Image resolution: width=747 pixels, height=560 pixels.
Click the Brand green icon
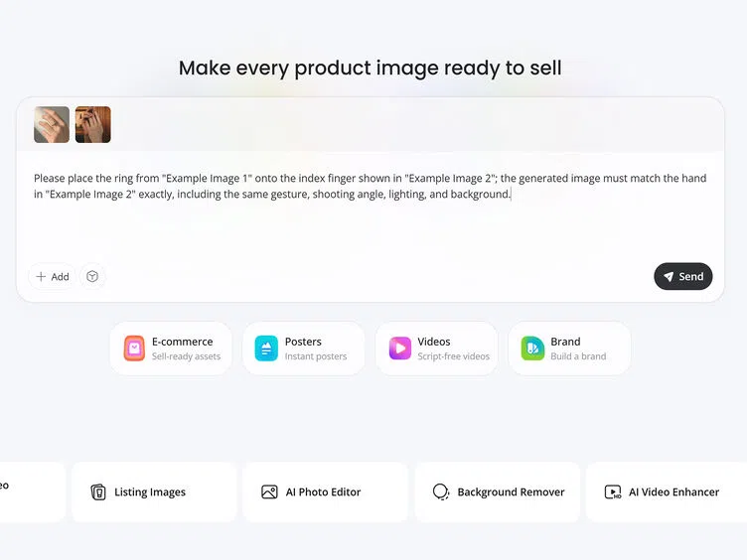pyautogui.click(x=532, y=349)
